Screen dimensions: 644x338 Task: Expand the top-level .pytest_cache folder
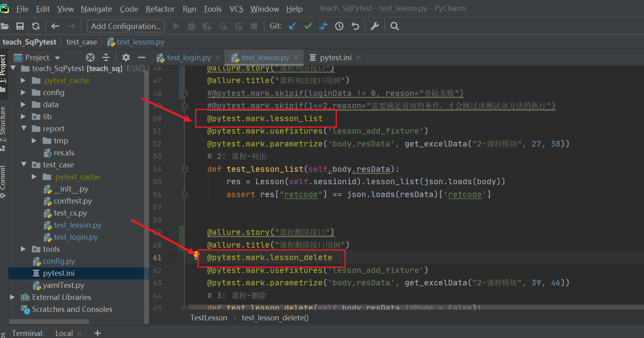pyautogui.click(x=23, y=80)
